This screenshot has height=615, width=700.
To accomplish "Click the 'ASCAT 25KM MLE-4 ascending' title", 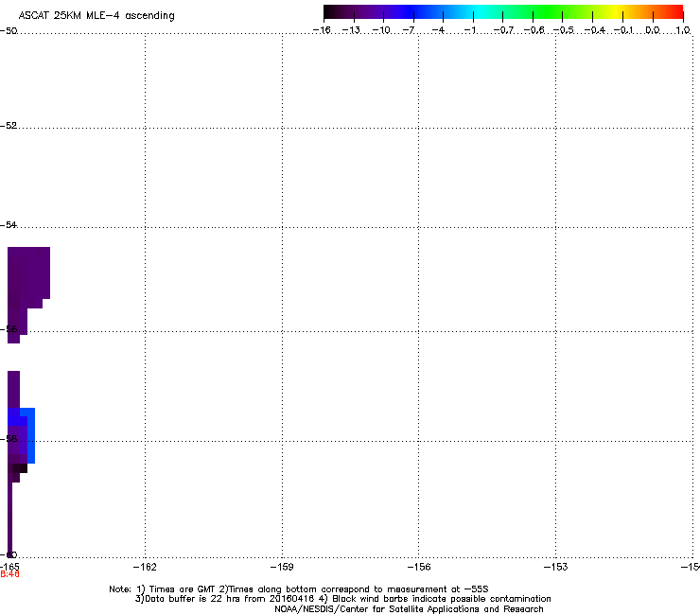I will coord(96,16).
